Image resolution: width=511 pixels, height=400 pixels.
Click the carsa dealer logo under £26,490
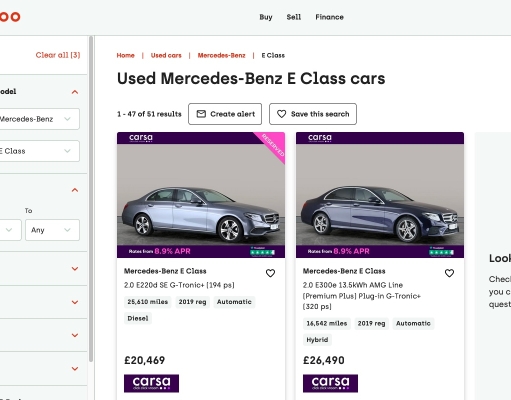330,383
